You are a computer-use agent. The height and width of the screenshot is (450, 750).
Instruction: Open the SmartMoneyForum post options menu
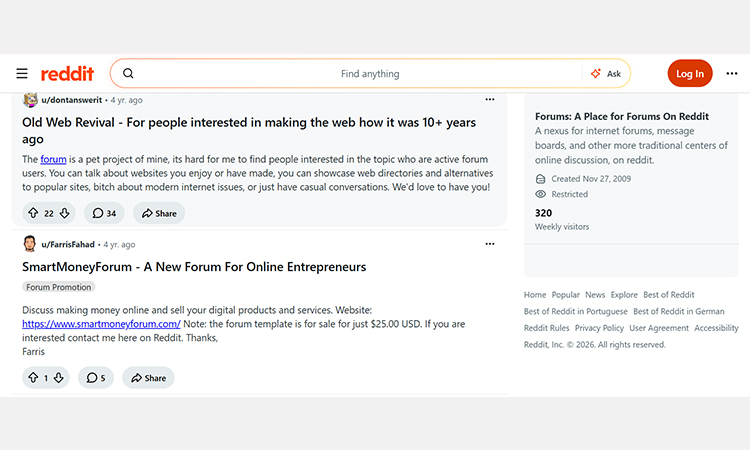click(x=490, y=244)
